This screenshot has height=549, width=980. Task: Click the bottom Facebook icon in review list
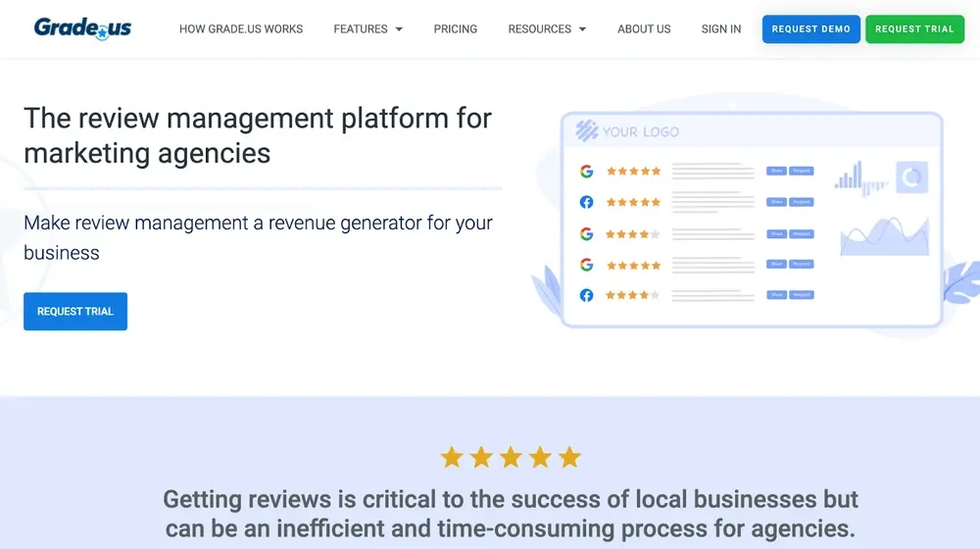[586, 295]
